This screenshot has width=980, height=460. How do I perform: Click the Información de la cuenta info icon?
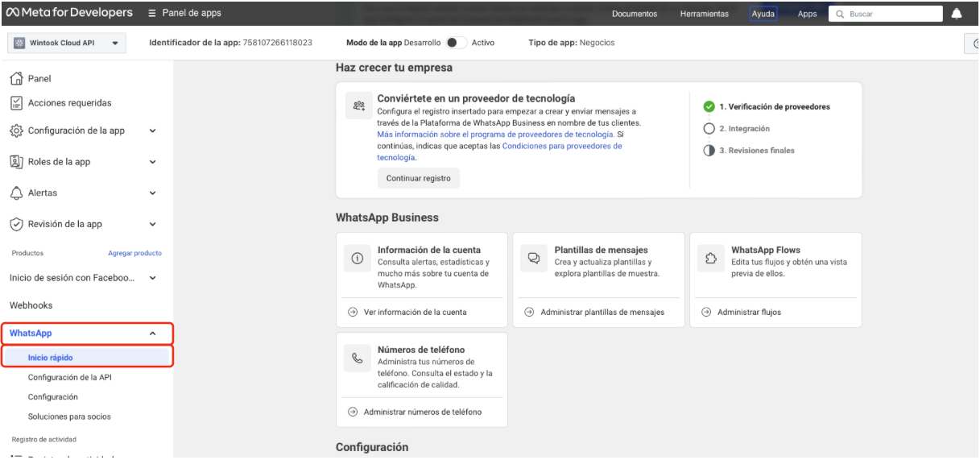(356, 257)
